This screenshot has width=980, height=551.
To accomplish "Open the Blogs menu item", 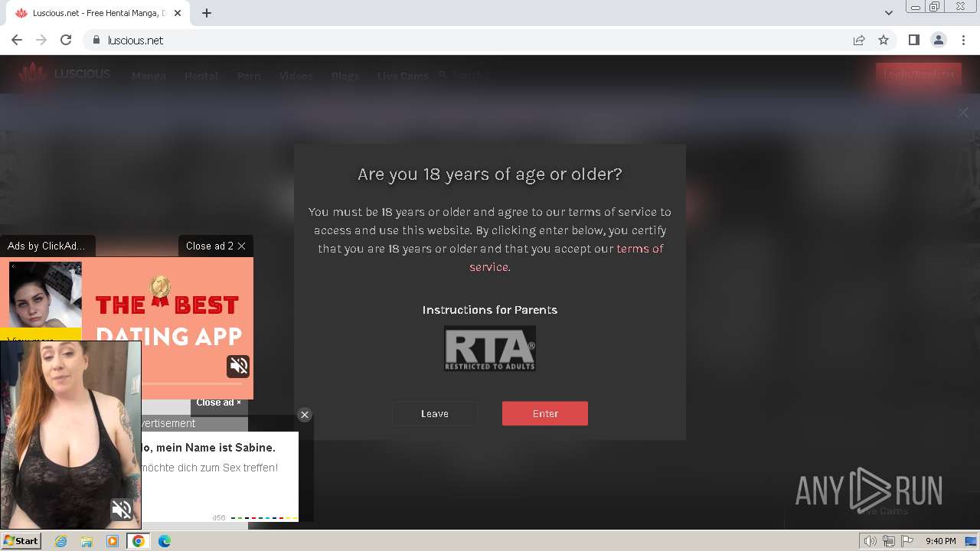I will click(345, 76).
